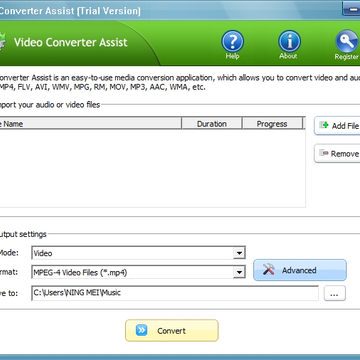
Task: Click the Video Converter Assist banner title
Action: pos(71,42)
